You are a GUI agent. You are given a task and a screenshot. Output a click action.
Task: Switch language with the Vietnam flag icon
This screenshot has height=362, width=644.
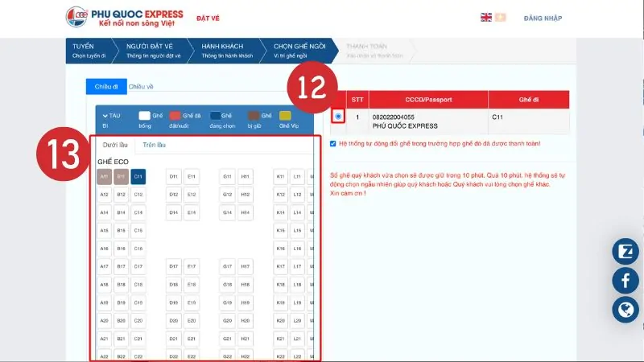[500, 17]
